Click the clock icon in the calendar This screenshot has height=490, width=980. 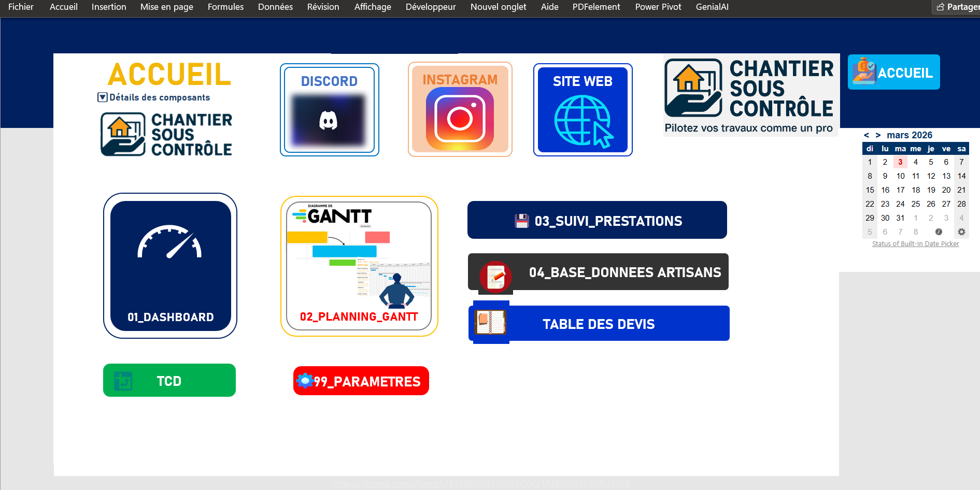[x=939, y=232]
